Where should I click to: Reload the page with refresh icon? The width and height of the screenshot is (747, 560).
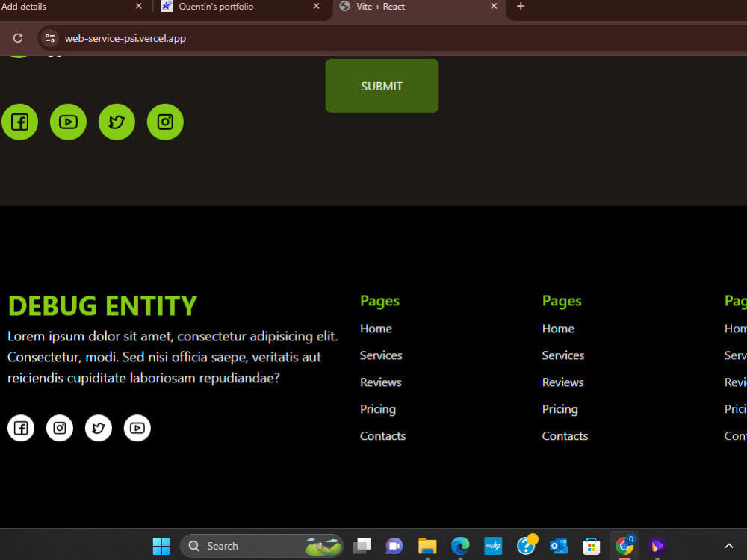pos(18,38)
